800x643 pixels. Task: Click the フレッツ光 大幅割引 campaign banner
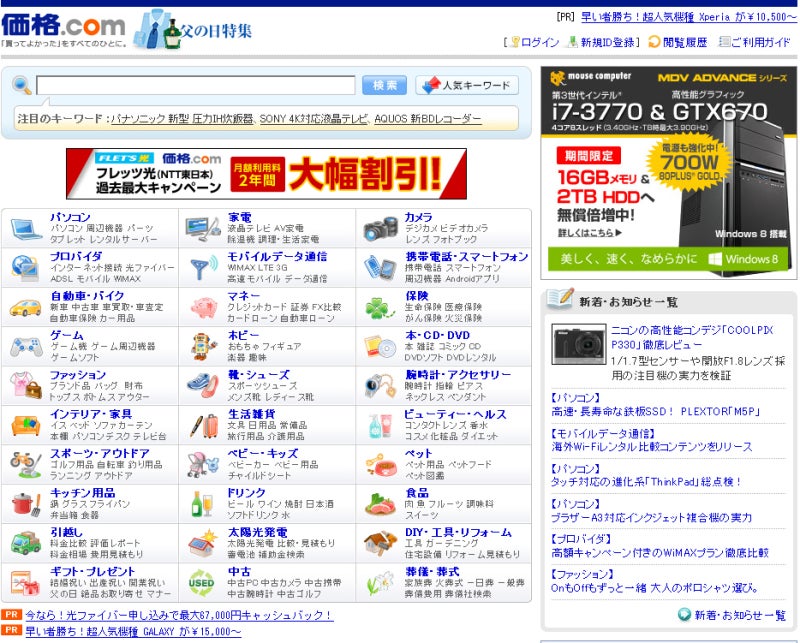pyautogui.click(x=266, y=174)
